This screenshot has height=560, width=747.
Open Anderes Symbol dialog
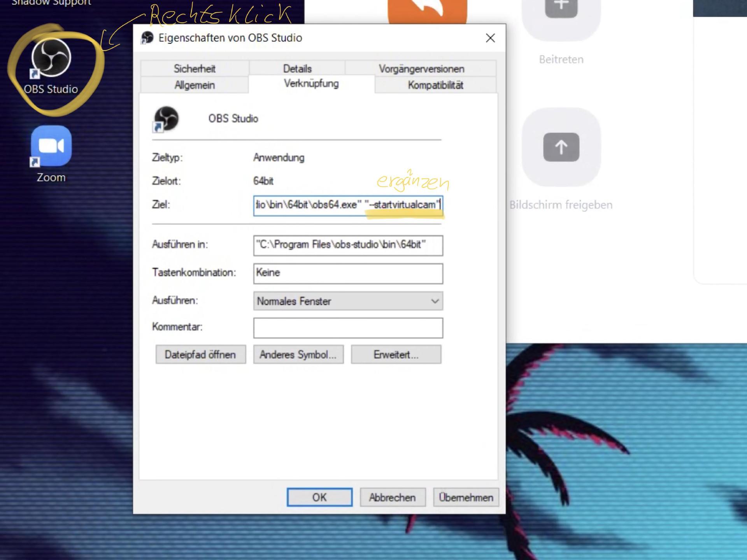click(x=298, y=355)
